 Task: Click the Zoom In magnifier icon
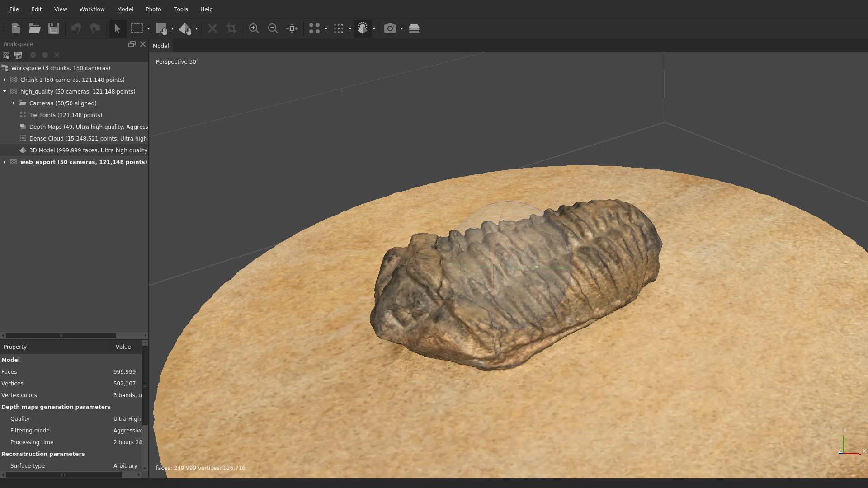tap(254, 28)
